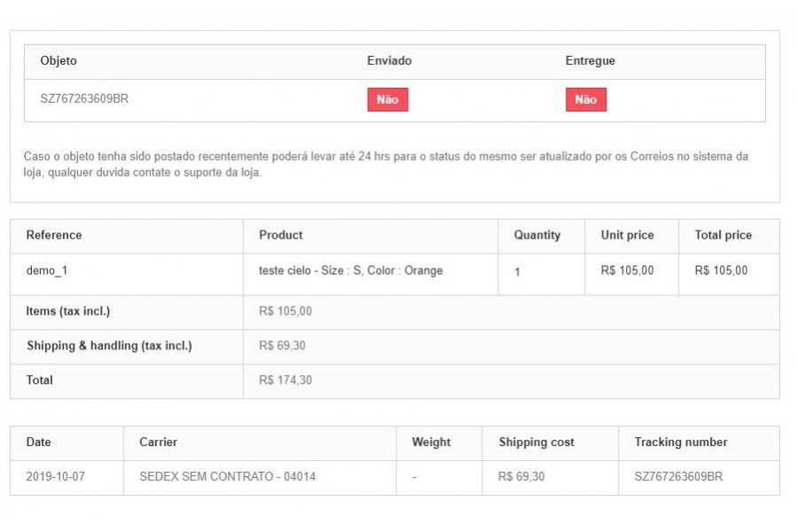Viewport: 798px width, 532px height.
Task: Click the Total amount R$ 174,30
Action: point(285,380)
